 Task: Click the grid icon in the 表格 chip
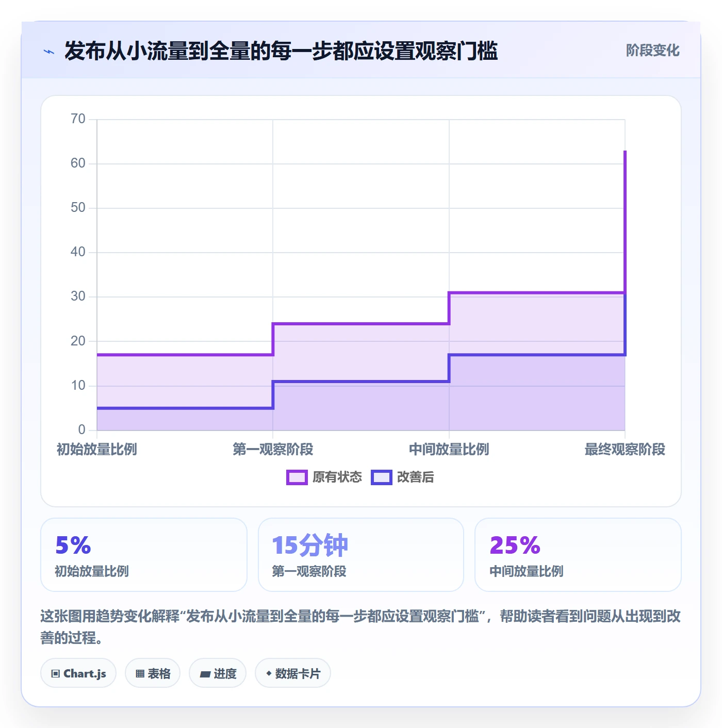pos(140,674)
